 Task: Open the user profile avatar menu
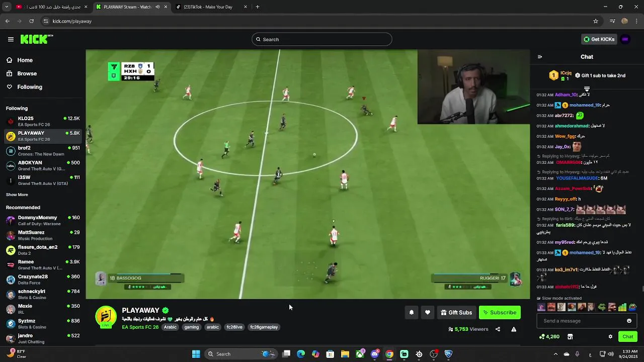(x=625, y=39)
